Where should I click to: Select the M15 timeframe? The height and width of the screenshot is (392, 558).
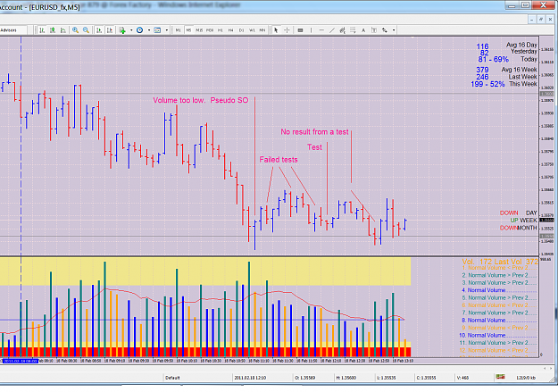(x=199, y=30)
